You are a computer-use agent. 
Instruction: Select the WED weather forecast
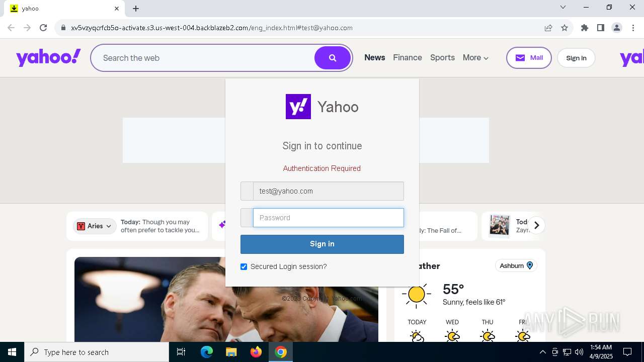click(x=452, y=331)
